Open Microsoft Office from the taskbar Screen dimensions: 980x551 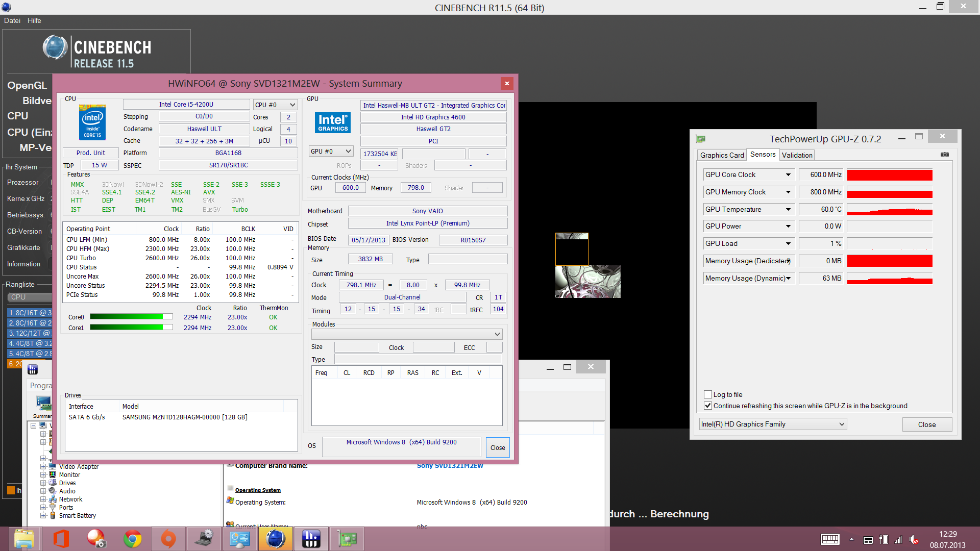(61, 539)
